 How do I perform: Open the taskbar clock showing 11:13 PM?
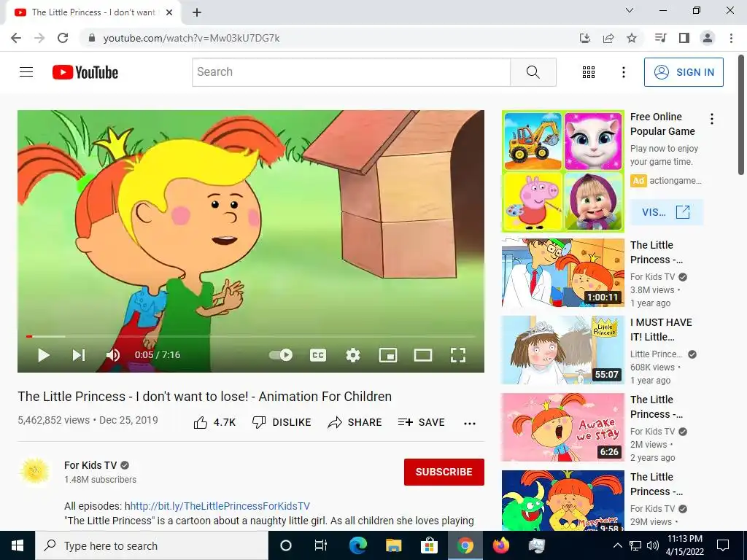tap(684, 545)
